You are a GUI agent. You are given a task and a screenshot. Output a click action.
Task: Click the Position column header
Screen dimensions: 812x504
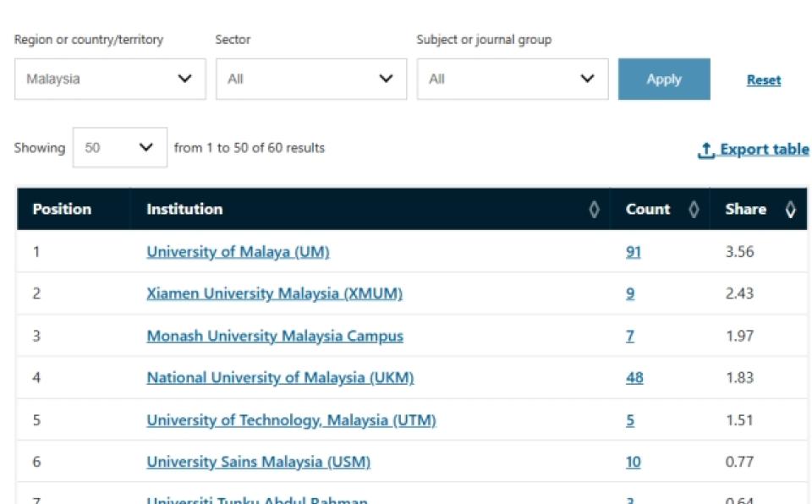(x=62, y=209)
